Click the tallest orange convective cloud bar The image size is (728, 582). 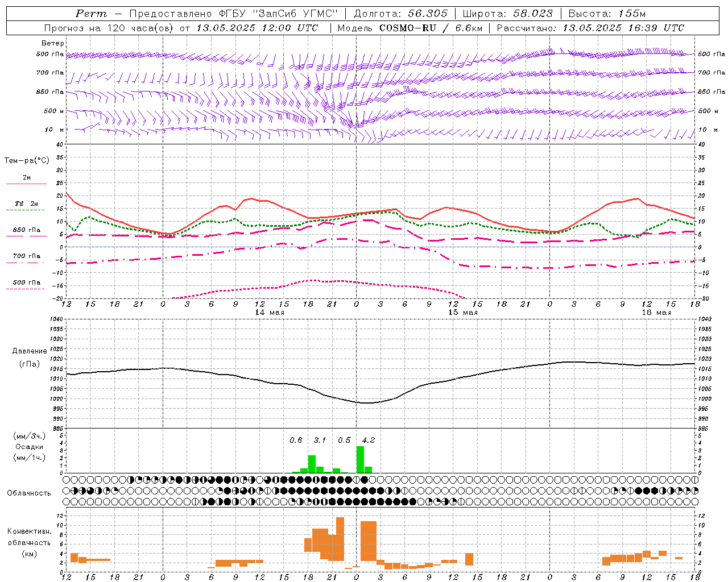340,539
